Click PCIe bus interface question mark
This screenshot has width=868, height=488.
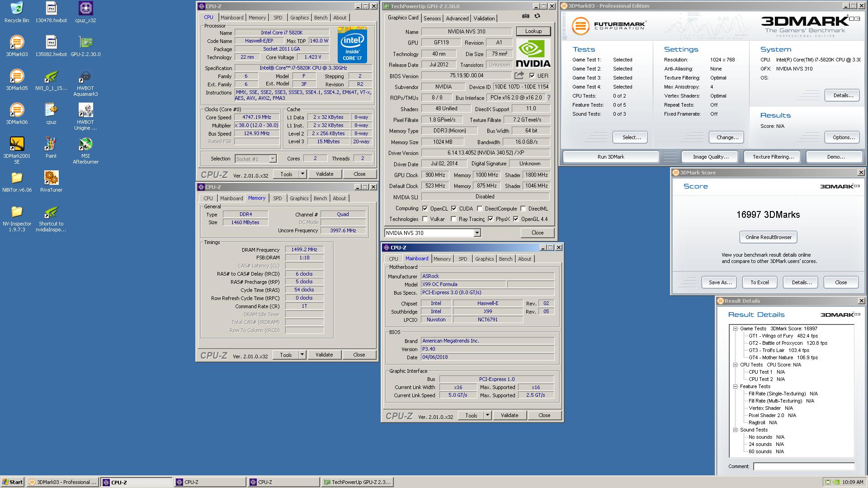point(549,98)
